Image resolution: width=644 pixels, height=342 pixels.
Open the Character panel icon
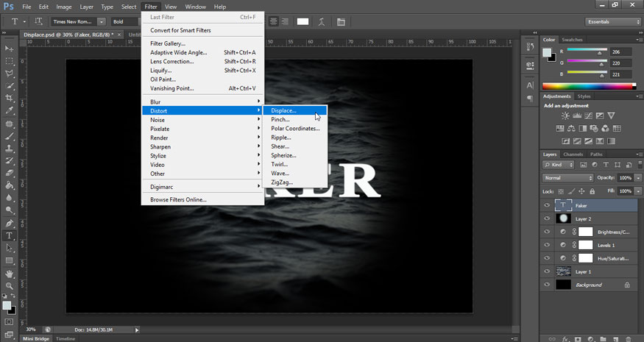point(530,85)
